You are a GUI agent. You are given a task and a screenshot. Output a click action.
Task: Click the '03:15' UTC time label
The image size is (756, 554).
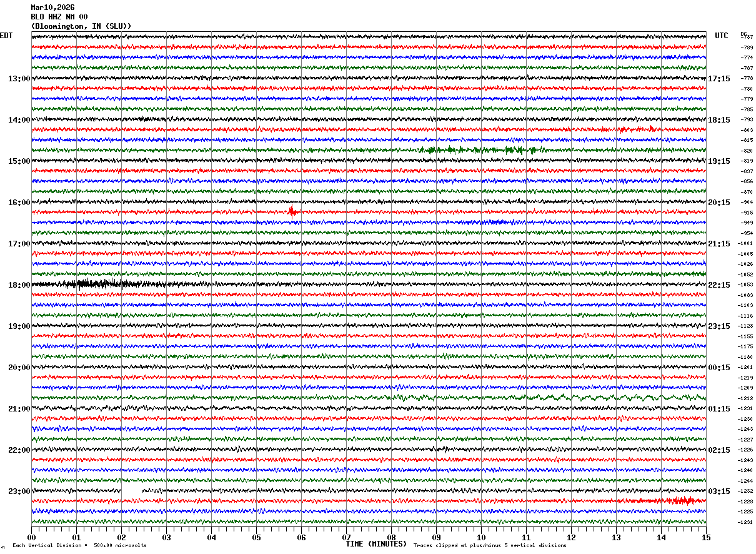(719, 491)
